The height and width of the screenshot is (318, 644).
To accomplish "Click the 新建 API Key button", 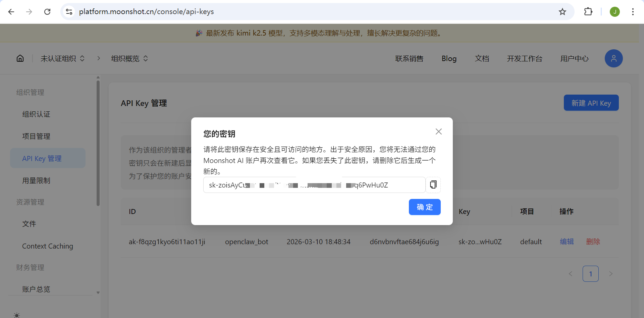I will point(591,103).
